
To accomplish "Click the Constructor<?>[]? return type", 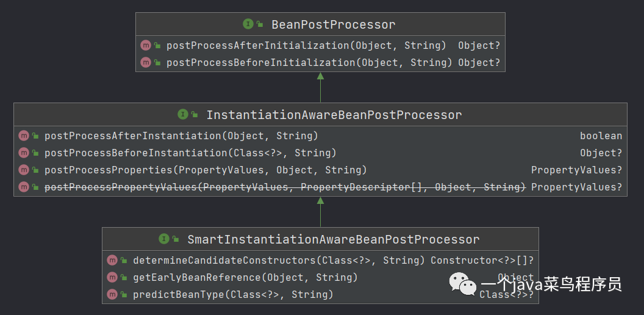I will click(482, 260).
